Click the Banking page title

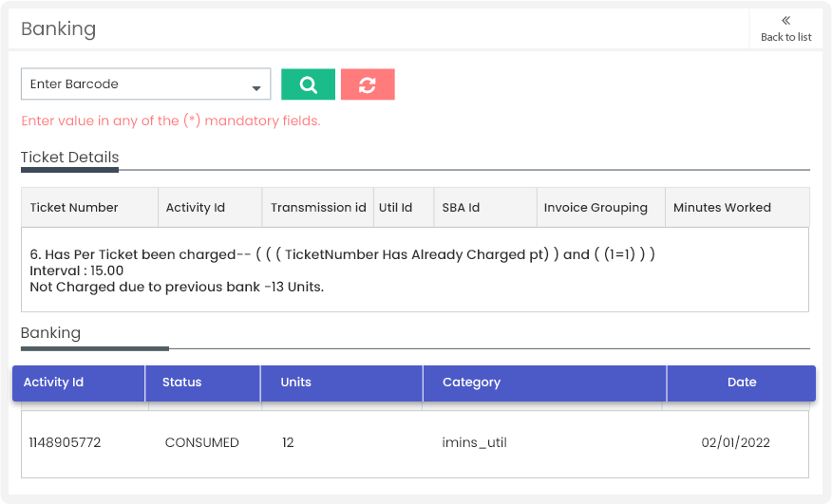click(x=58, y=29)
